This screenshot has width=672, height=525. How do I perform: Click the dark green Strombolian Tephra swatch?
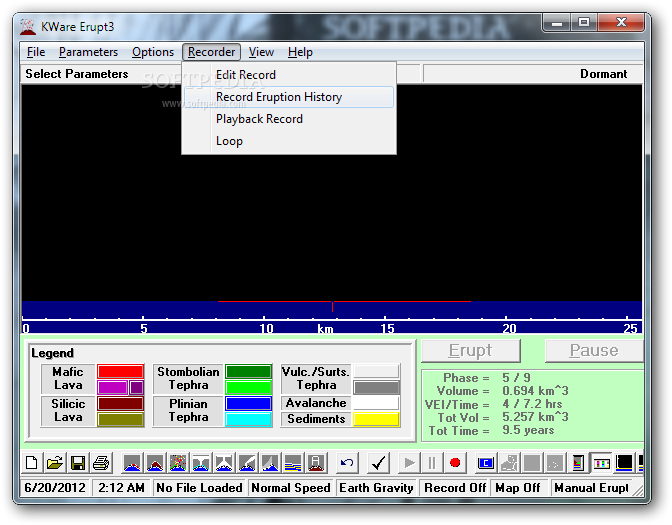pyautogui.click(x=248, y=371)
